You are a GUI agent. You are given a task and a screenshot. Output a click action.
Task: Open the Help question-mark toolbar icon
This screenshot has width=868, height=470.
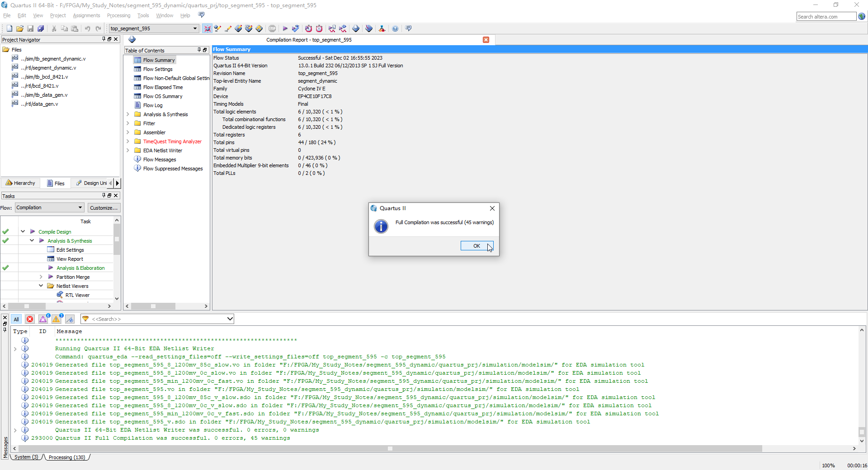[395, 28]
